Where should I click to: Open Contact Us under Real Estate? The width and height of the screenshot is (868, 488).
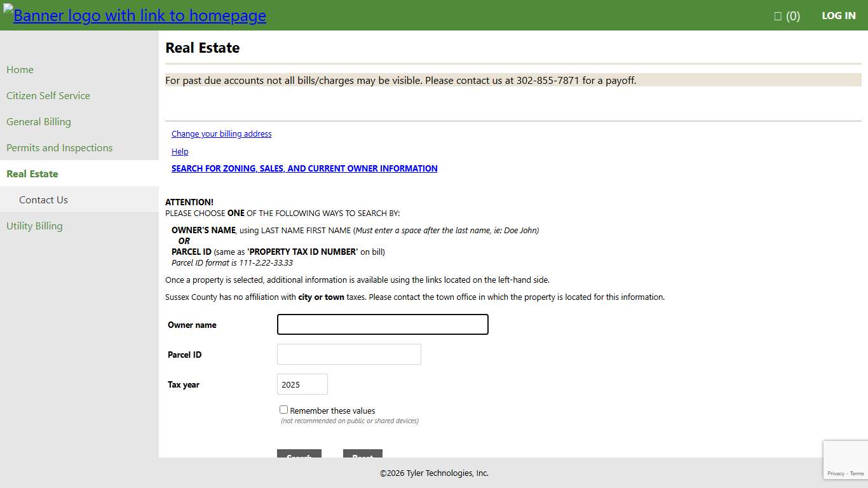pos(43,200)
